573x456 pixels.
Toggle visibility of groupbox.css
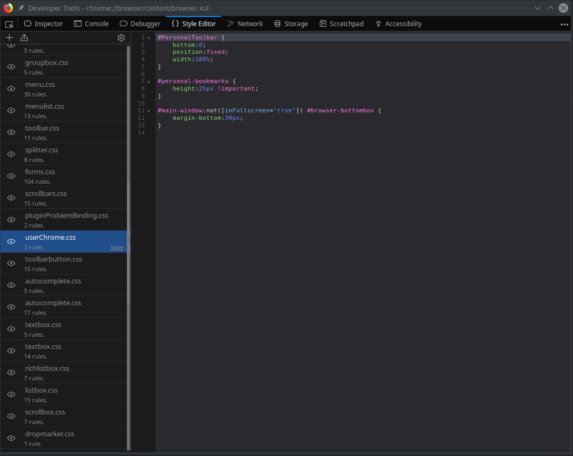pyautogui.click(x=11, y=67)
